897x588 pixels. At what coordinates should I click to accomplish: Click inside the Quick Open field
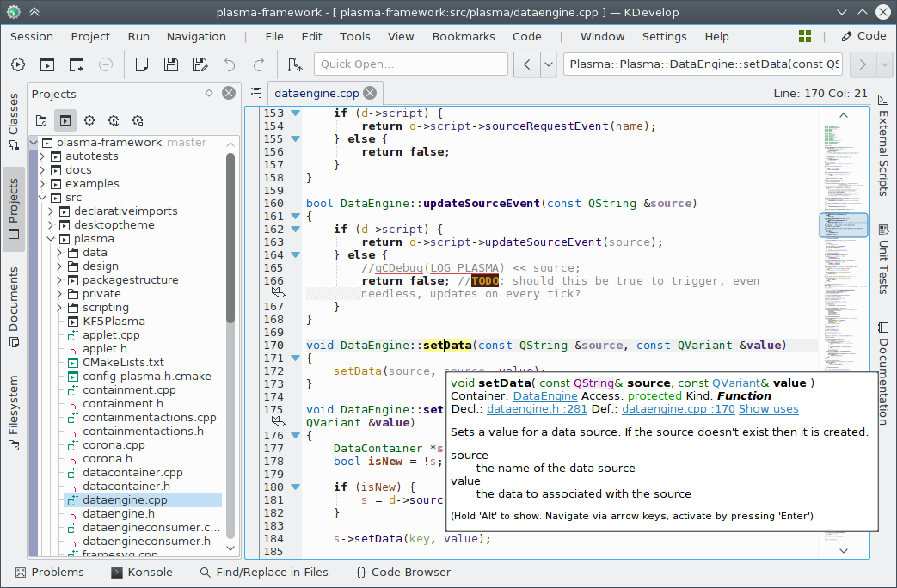click(410, 64)
